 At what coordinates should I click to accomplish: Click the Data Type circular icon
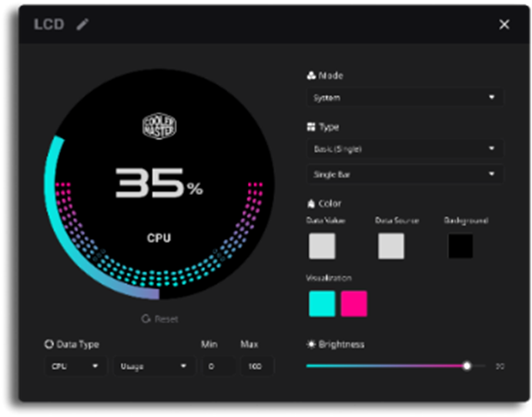49,345
